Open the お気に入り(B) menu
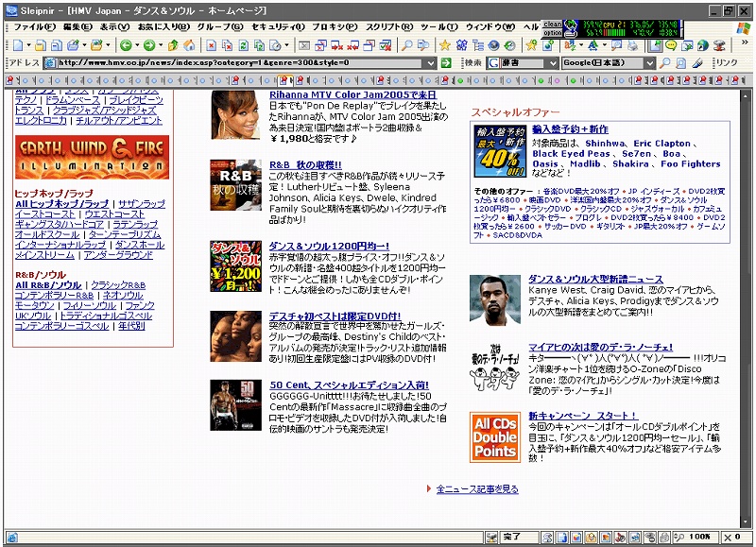Screen dimensions: 756x547 163,27
